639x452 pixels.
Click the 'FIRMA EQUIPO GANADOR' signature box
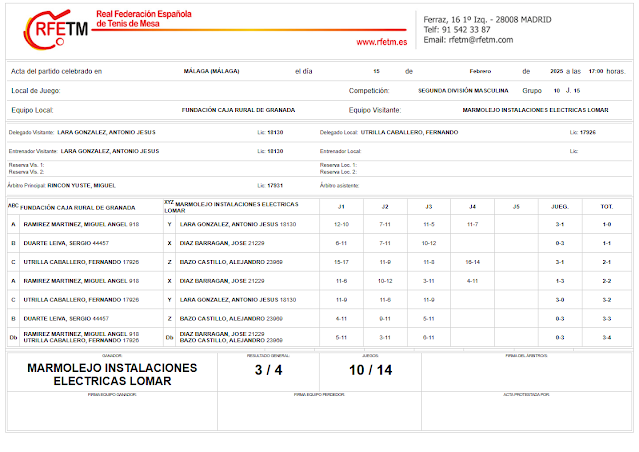tap(112, 411)
